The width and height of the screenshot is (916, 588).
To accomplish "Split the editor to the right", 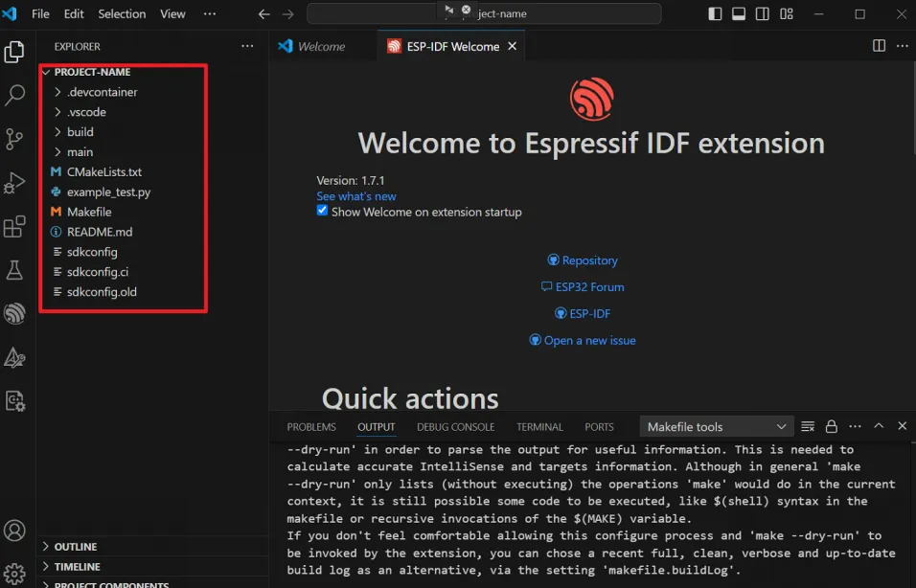I will tap(879, 46).
